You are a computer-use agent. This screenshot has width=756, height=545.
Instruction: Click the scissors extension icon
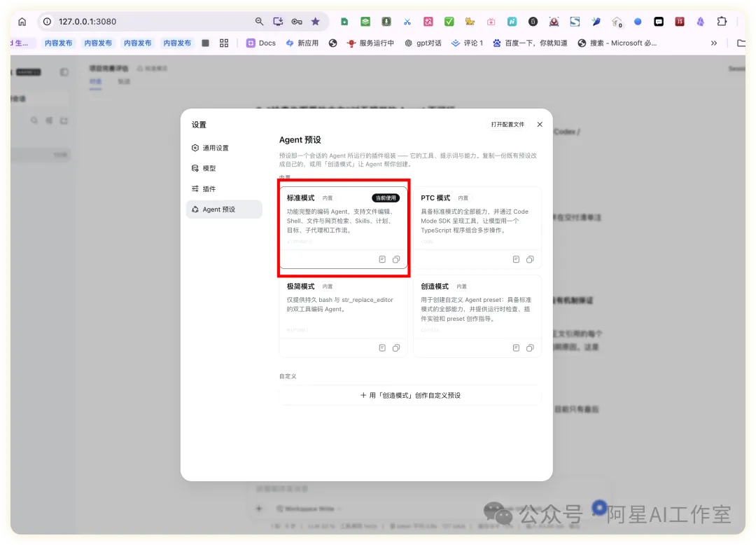(407, 22)
